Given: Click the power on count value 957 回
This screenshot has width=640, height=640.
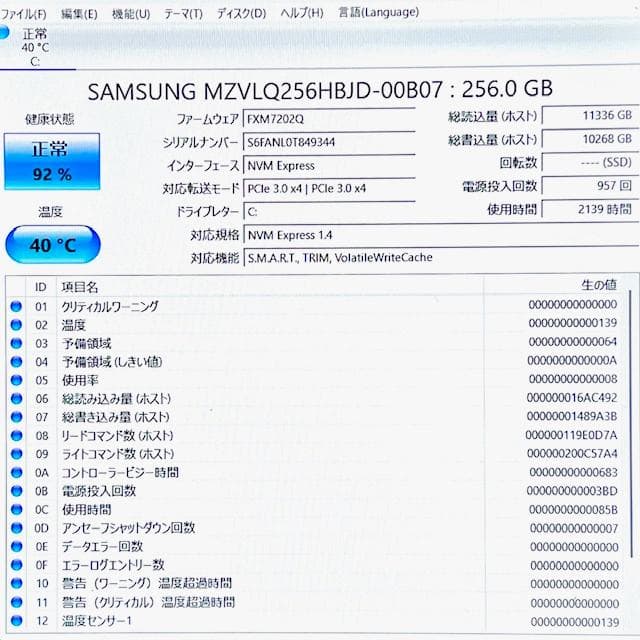Looking at the screenshot, I should (x=590, y=186).
